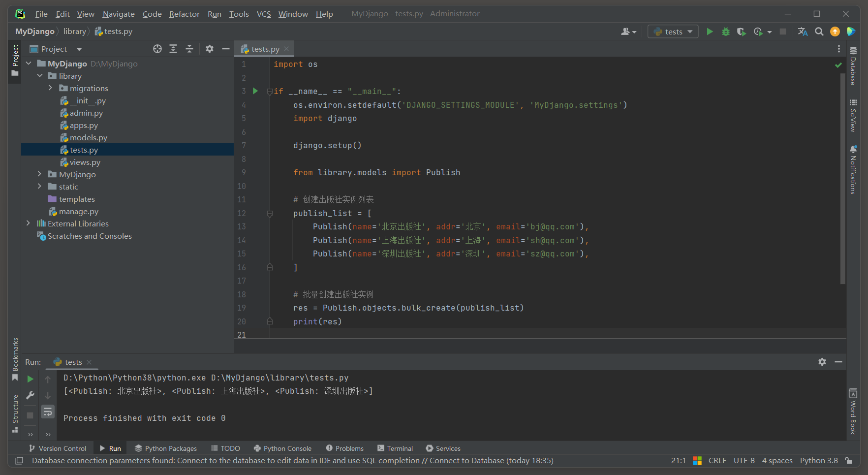Fold the if __name__ block marker
Image resolution: width=868 pixels, height=475 pixels.
pos(270,91)
